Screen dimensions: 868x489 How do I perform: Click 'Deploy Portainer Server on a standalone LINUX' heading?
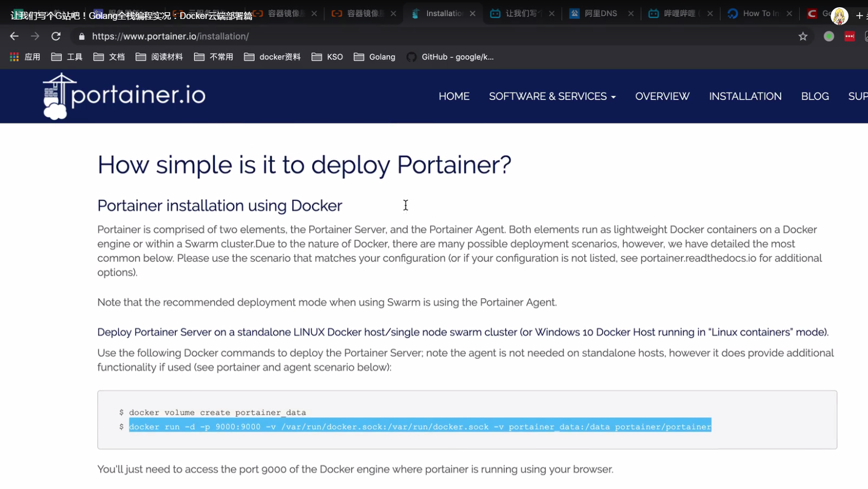click(x=463, y=332)
